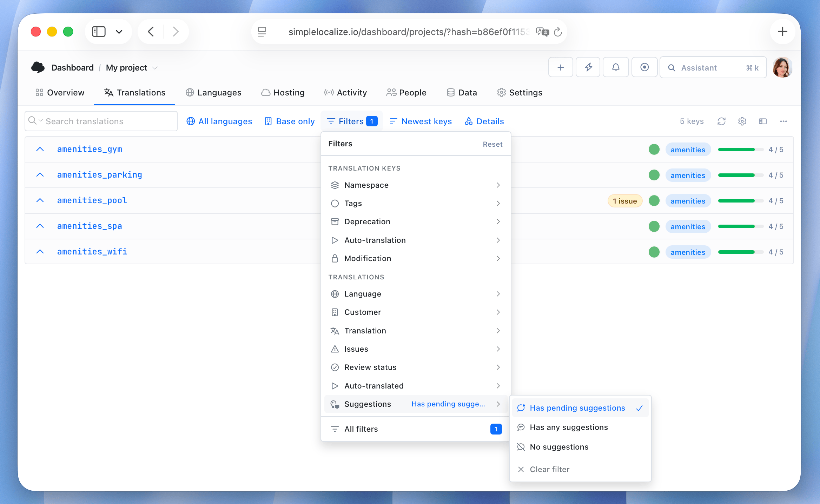Screen dimensions: 820x504
Task: Click the SimpleLocalize cloud logo
Action: (x=38, y=67)
